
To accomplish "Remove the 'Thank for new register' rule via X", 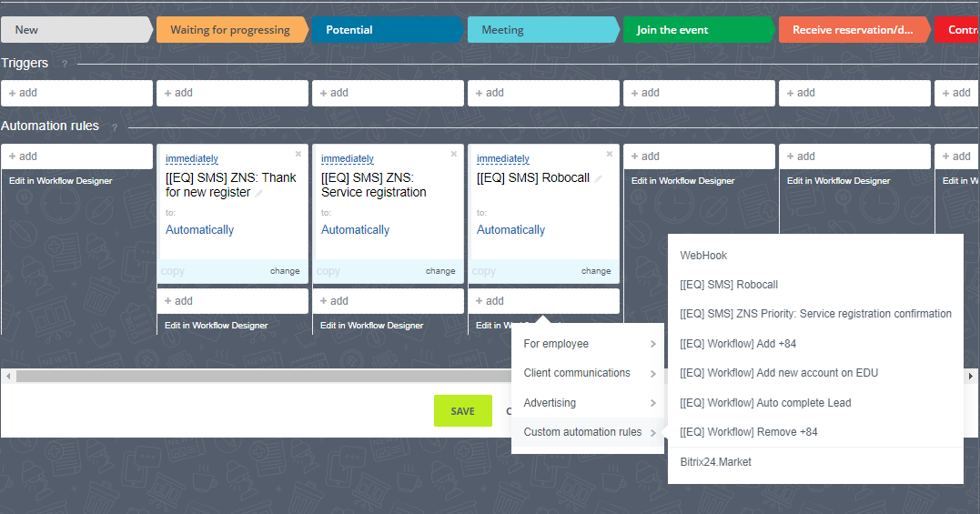I will point(298,155).
